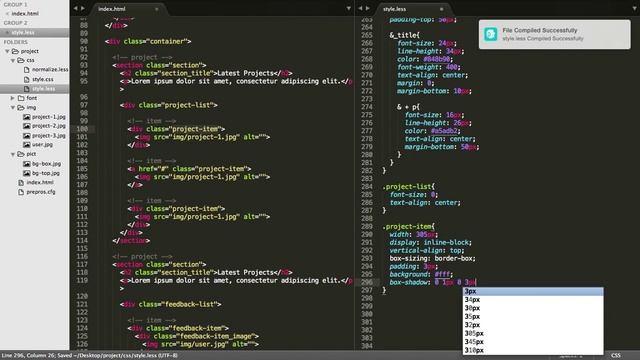Viewport: 640px width, 360px height.
Task: Open right pane tab list dropdown
Action: [x=635, y=8]
